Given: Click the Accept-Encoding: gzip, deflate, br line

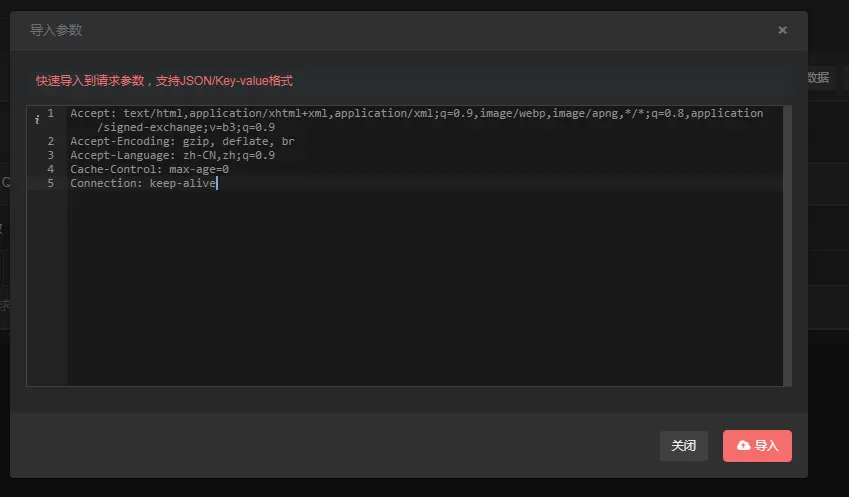Looking at the screenshot, I should [182, 141].
